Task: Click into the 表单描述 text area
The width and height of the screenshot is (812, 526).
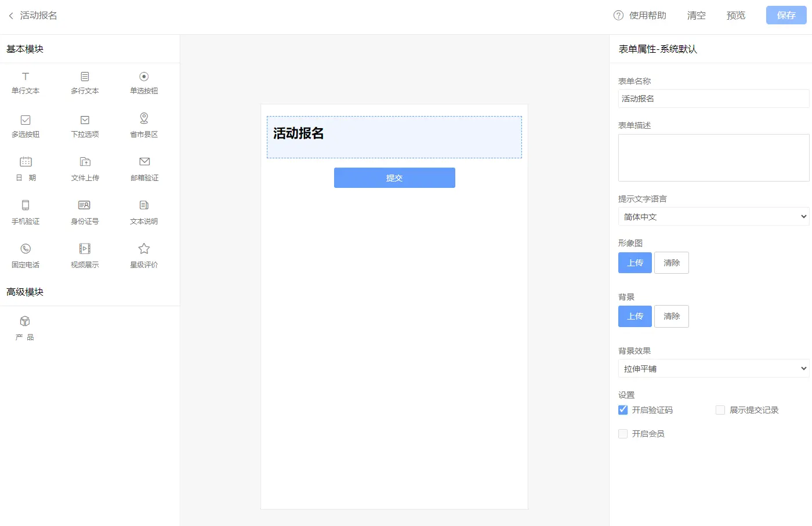Action: [x=713, y=158]
